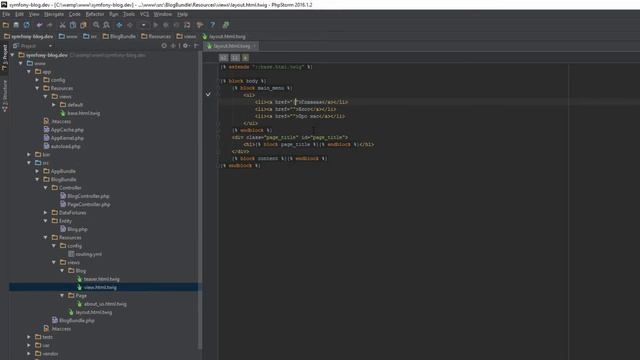Expand the vendor folder arrow
Screen dimensions: 640x360
(29, 353)
